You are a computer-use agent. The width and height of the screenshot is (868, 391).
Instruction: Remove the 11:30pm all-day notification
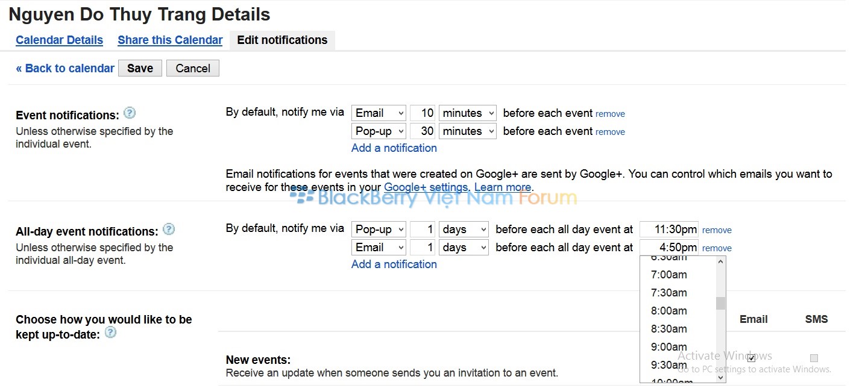click(717, 230)
